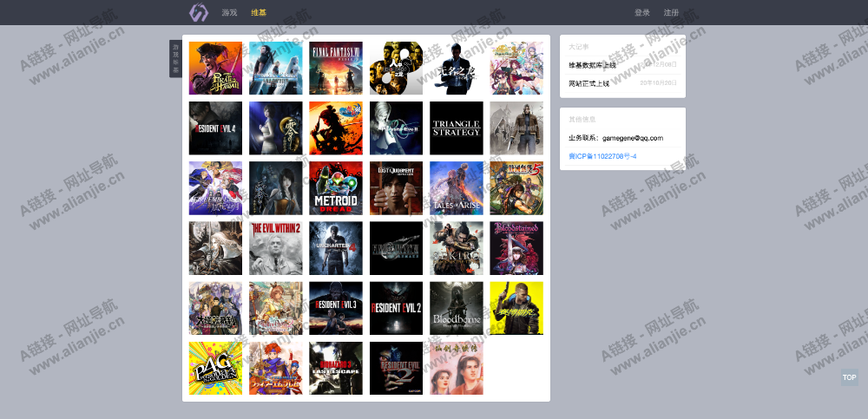This screenshot has height=419, width=868.
Task: Open the Tales of Arise cover
Action: [457, 188]
